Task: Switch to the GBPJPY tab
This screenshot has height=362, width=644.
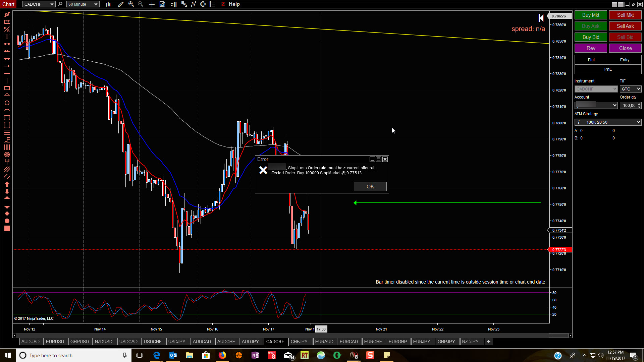Action: 446,342
